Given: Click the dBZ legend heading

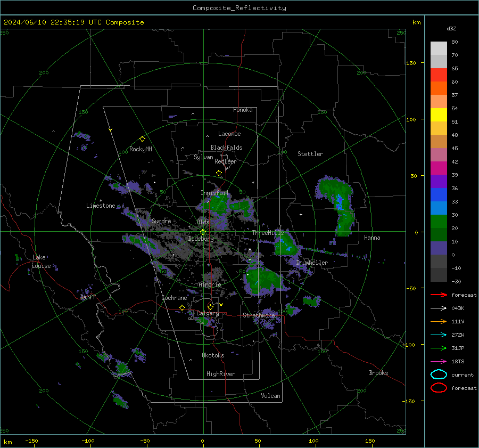Looking at the screenshot, I should 451,29.
